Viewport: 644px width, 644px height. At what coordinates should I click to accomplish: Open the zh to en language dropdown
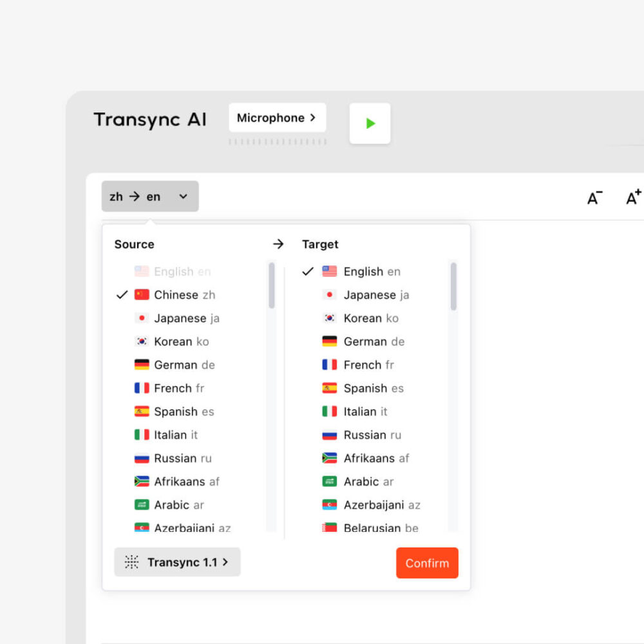click(149, 196)
